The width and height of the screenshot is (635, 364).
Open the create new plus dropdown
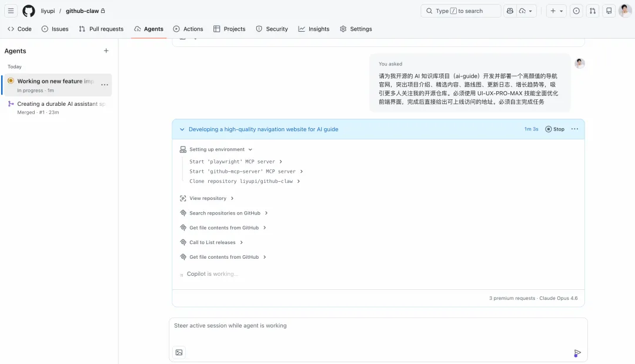(x=556, y=11)
